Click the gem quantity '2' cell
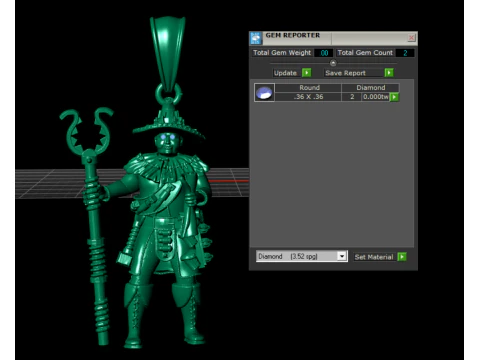 352,97
